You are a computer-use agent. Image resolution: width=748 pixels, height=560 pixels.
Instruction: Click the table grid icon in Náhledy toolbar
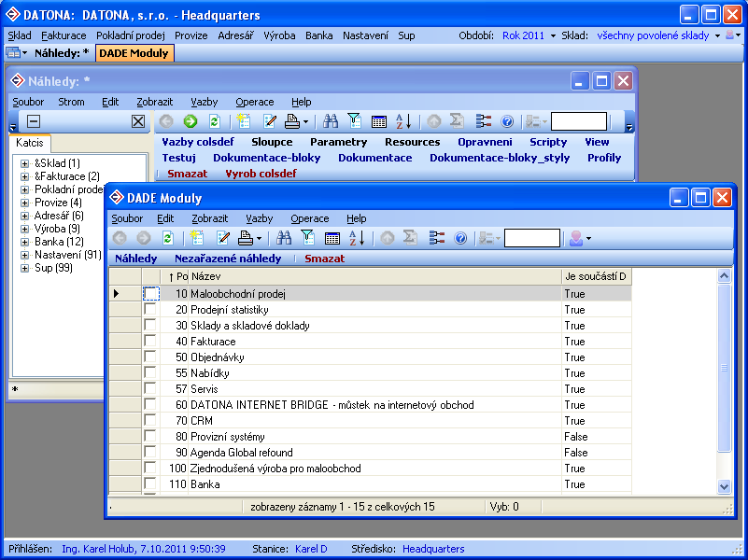(379, 121)
